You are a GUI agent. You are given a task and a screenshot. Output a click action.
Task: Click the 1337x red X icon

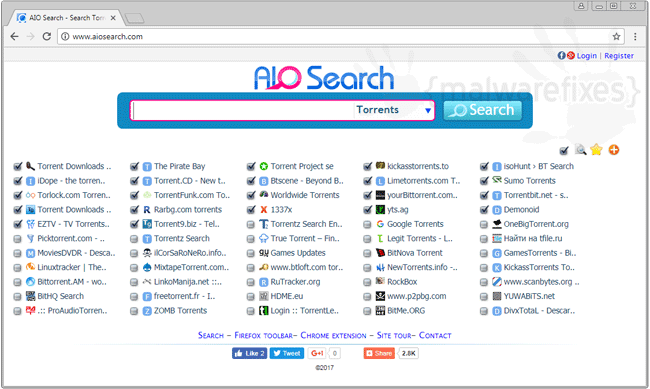(x=264, y=210)
